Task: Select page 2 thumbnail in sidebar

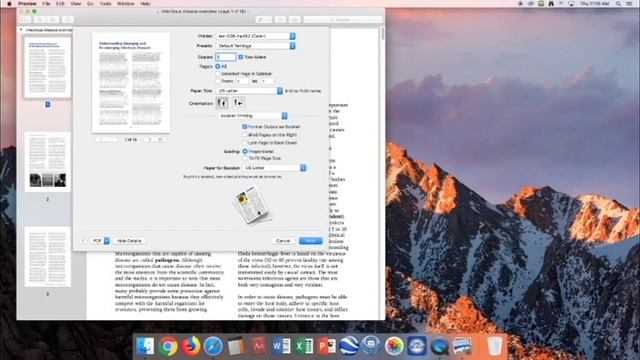Action: click(47, 162)
